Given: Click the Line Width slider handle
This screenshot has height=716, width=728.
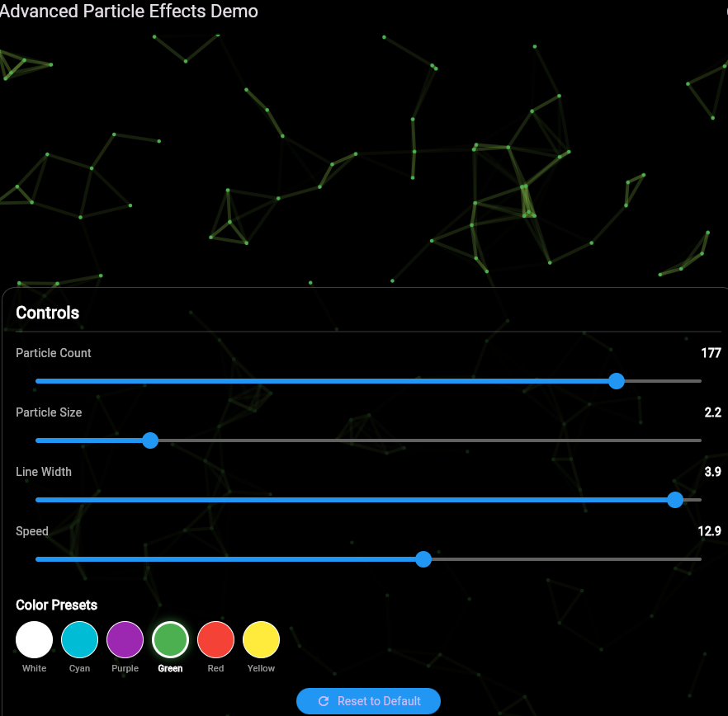Looking at the screenshot, I should tap(674, 500).
